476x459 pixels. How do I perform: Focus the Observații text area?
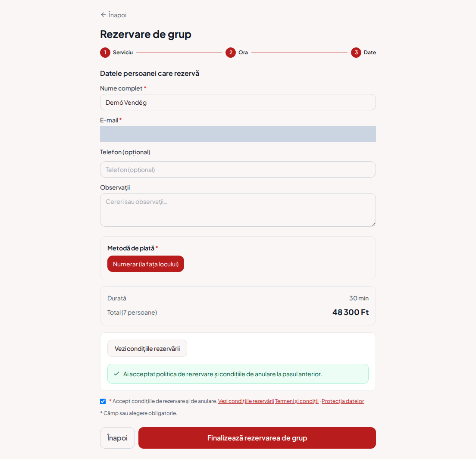(238, 210)
